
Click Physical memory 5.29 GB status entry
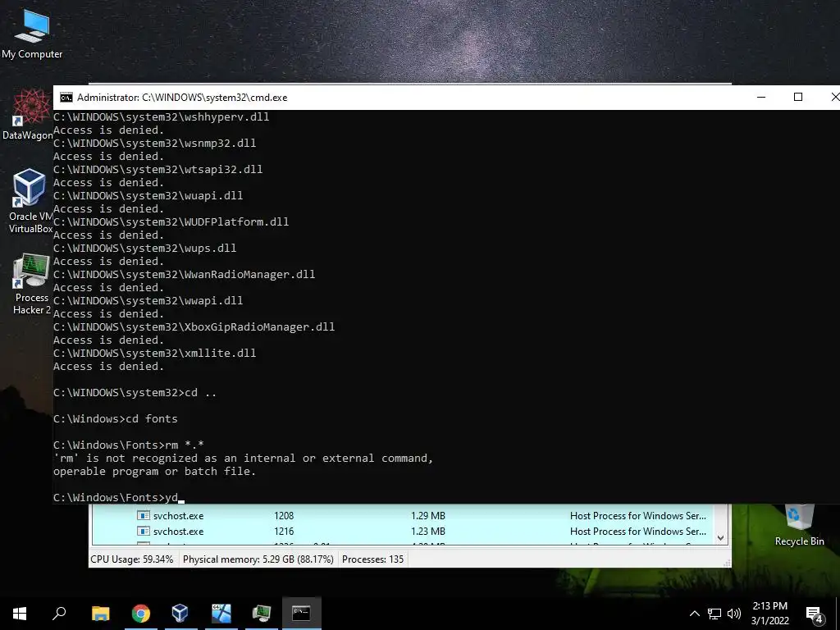click(258, 559)
